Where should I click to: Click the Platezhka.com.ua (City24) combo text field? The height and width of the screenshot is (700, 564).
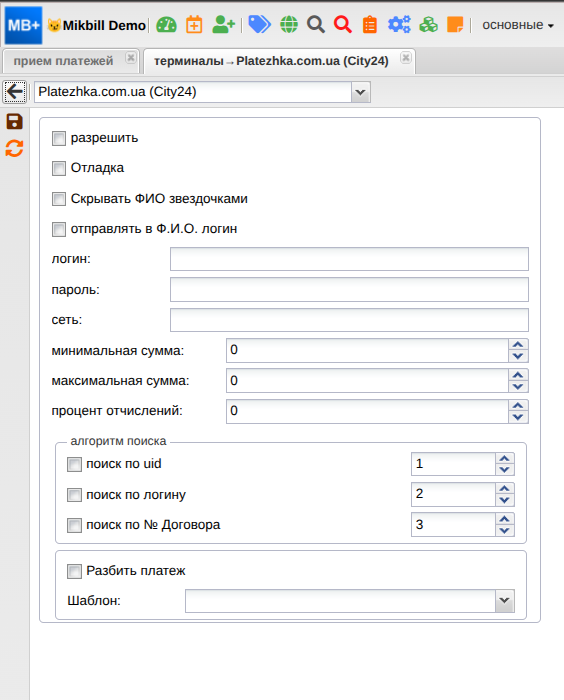[x=193, y=92]
